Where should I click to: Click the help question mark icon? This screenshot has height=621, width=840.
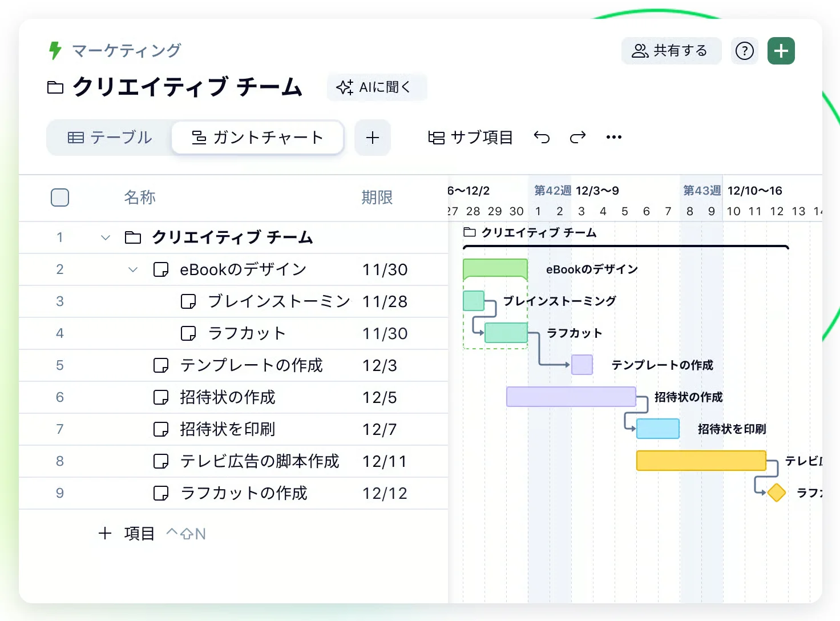point(745,51)
